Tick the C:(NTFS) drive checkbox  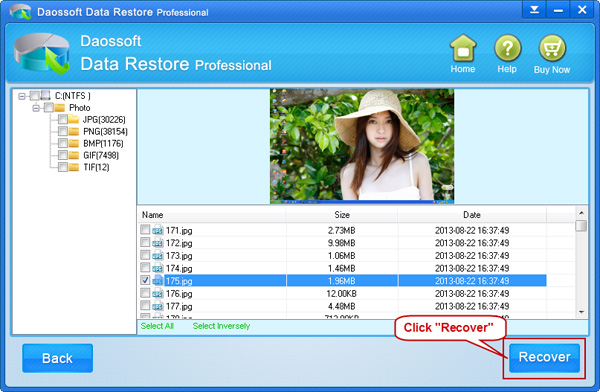pos(34,95)
